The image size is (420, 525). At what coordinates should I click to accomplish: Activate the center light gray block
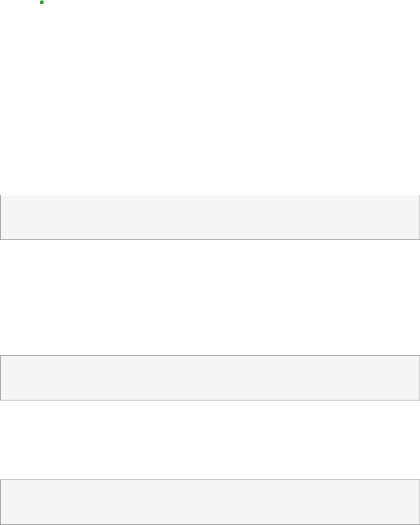pyautogui.click(x=210, y=378)
